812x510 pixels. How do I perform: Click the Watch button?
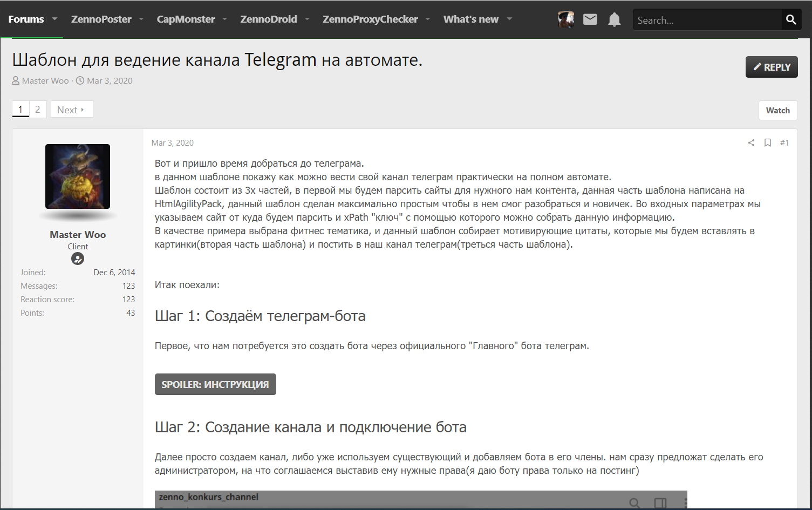[x=778, y=110]
